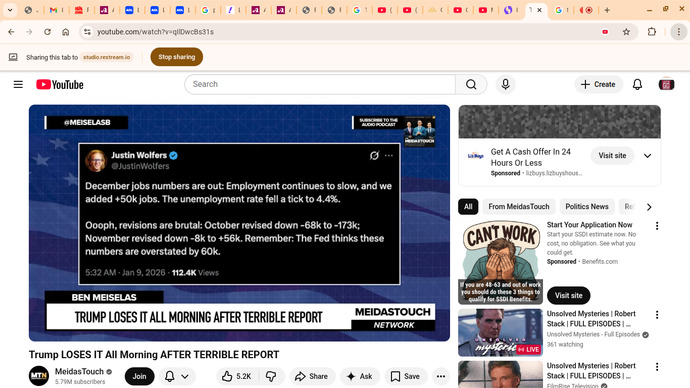The height and width of the screenshot is (388, 690).
Task: Click the address bar URL
Action: click(155, 32)
